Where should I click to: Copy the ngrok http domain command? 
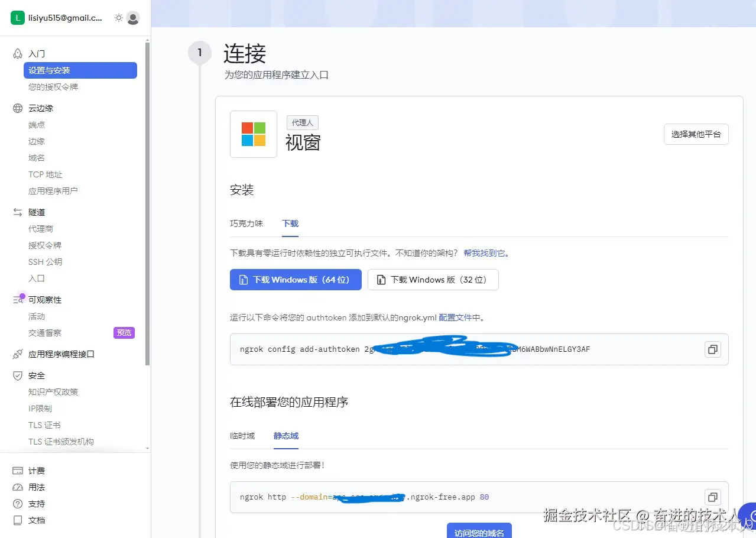tap(713, 497)
